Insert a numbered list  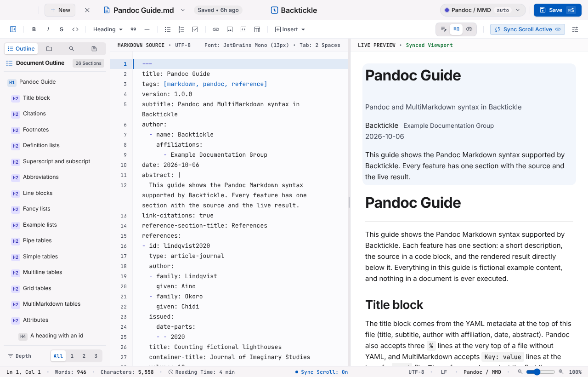pos(181,29)
